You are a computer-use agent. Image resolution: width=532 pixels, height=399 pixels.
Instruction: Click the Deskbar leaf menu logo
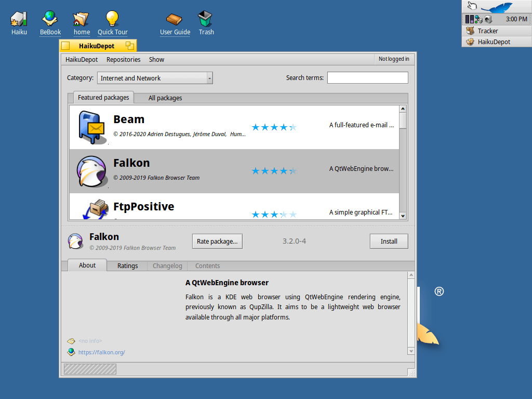(496, 7)
